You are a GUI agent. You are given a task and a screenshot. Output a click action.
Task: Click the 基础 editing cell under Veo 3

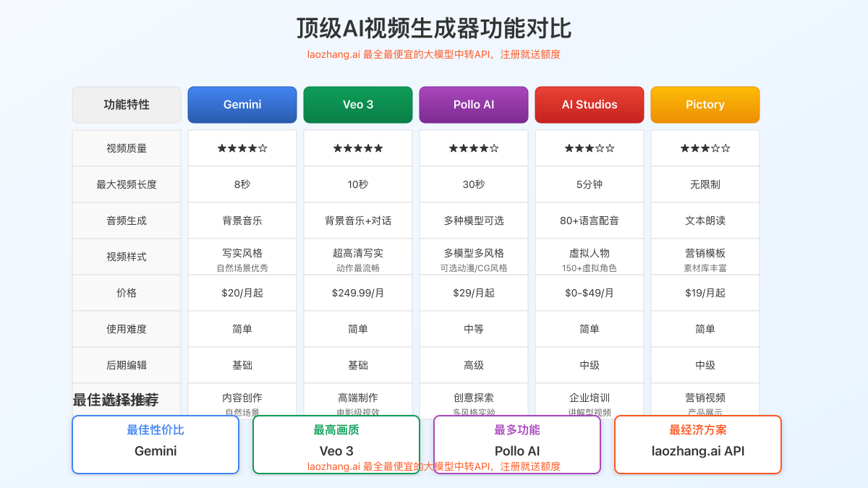358,365
